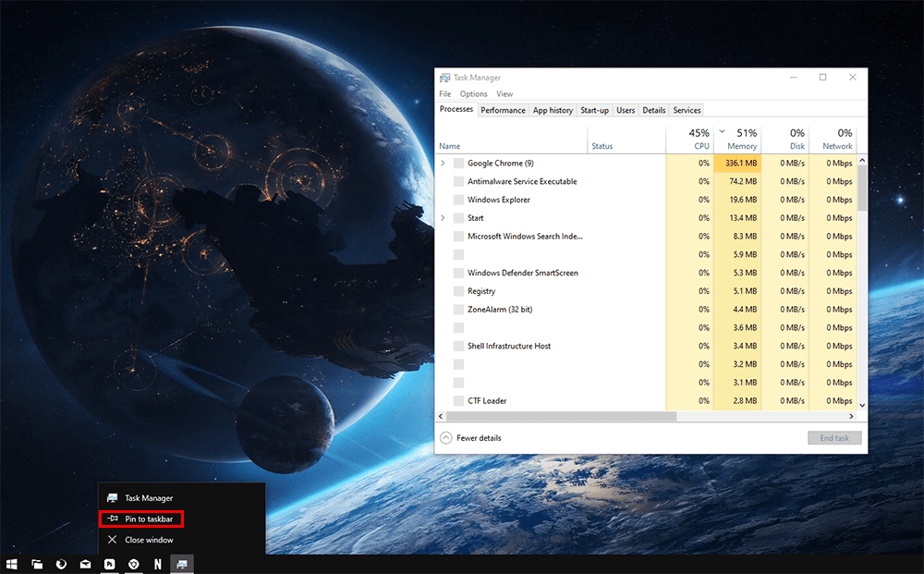The image size is (924, 574).
Task: Go to the Services tab
Action: [x=687, y=110]
